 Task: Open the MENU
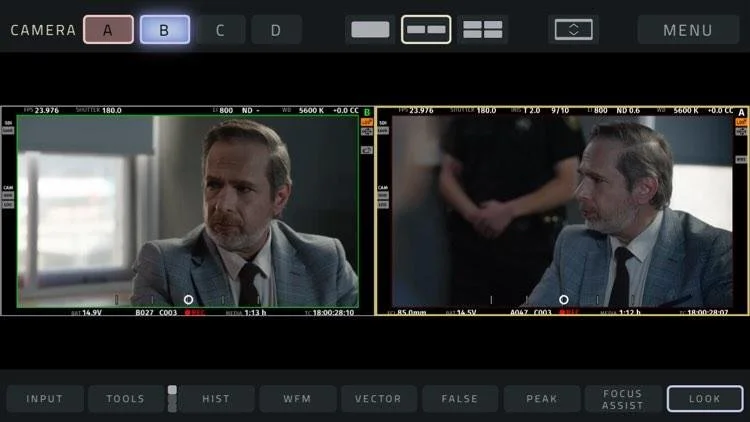pyautogui.click(x=688, y=30)
